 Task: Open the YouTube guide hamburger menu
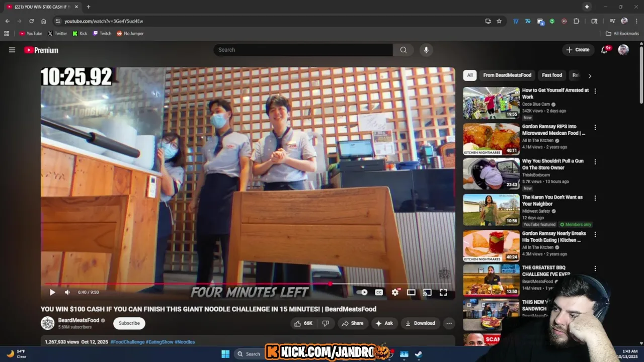click(x=12, y=50)
